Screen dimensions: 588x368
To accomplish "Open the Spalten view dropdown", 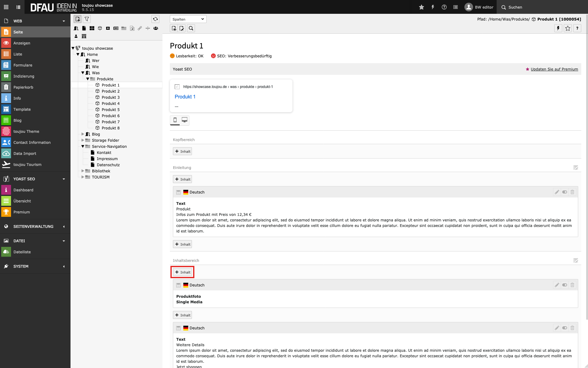I will click(x=188, y=19).
